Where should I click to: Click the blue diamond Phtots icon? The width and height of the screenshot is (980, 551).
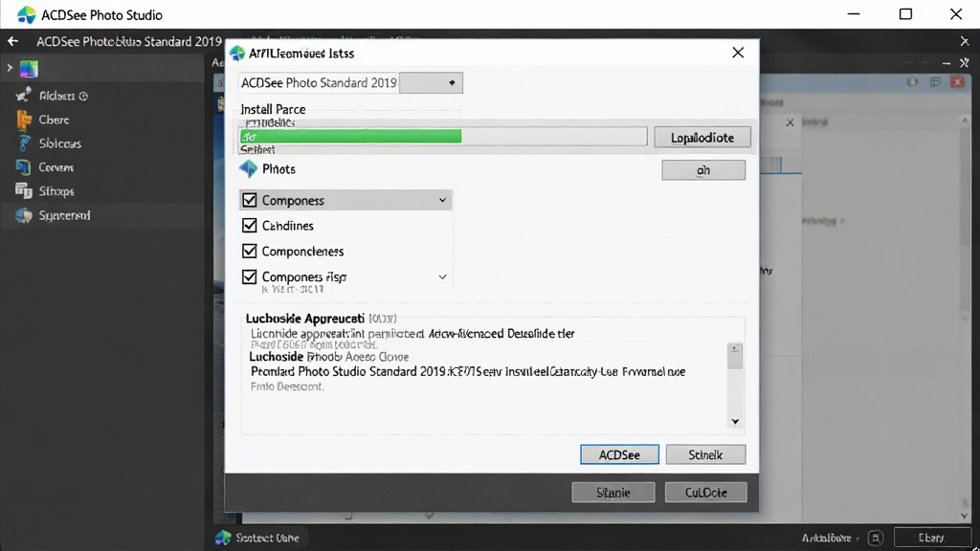coord(248,168)
